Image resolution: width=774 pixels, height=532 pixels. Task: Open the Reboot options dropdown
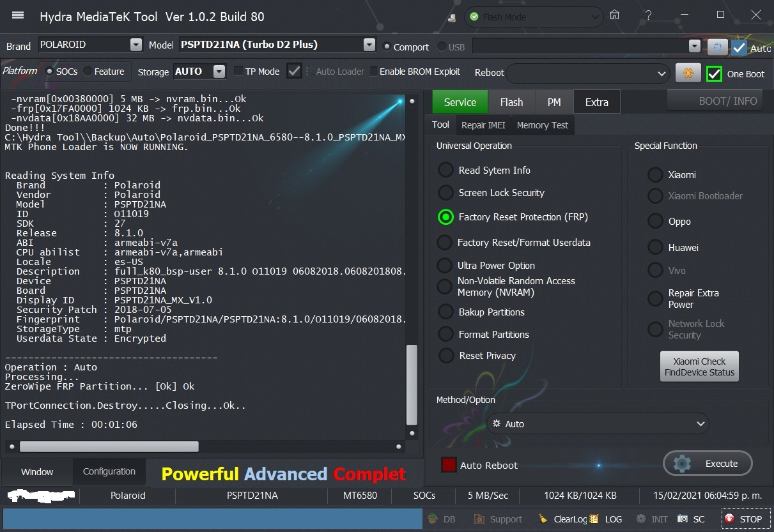click(x=588, y=73)
